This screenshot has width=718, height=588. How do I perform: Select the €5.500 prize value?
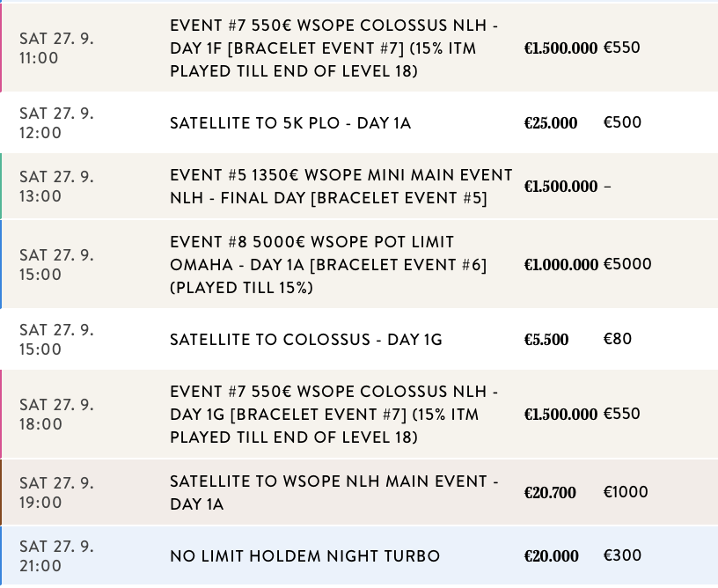(546, 340)
